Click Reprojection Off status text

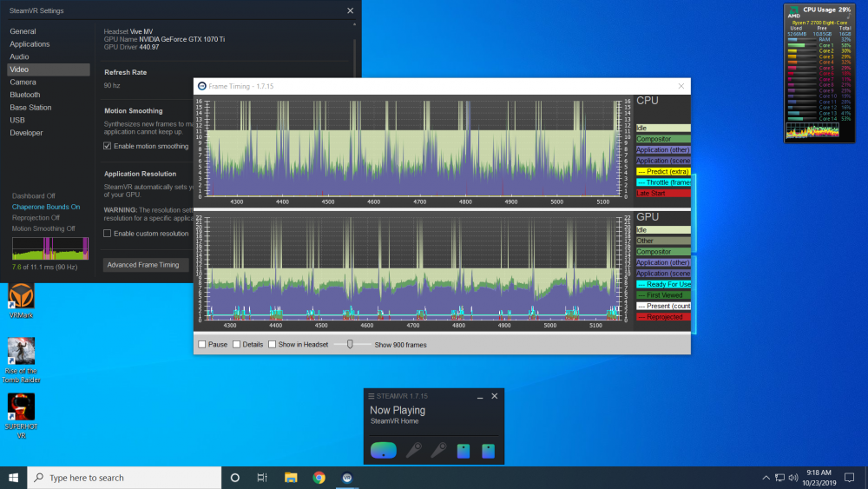pyautogui.click(x=36, y=218)
